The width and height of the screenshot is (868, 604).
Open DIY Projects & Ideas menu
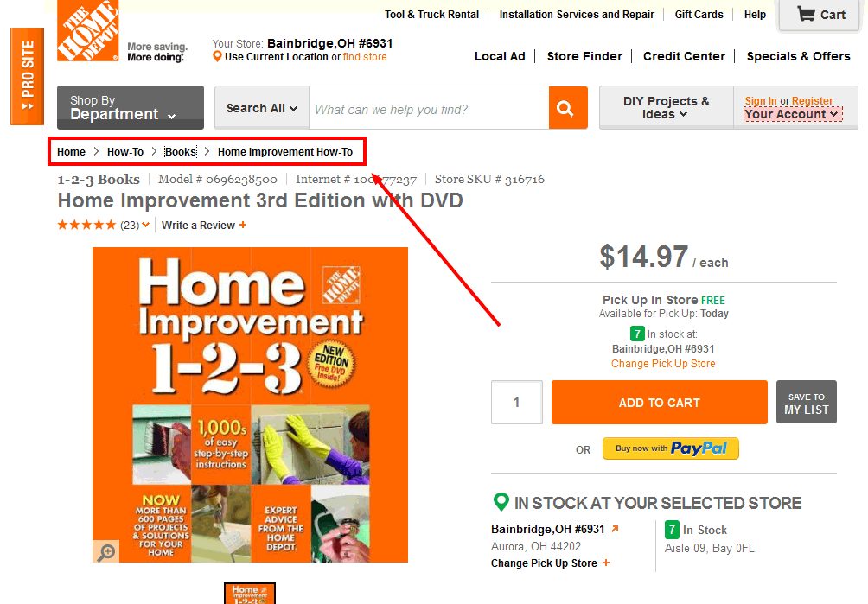pyautogui.click(x=667, y=107)
